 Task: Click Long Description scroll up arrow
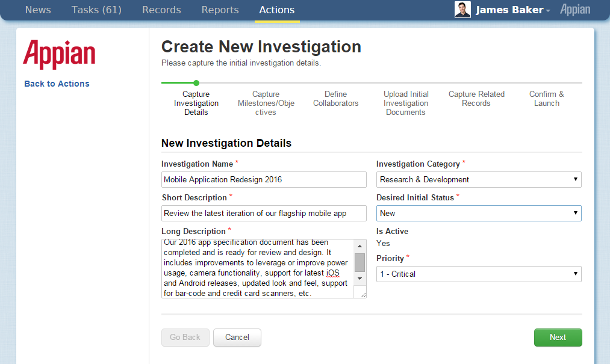[x=359, y=245]
